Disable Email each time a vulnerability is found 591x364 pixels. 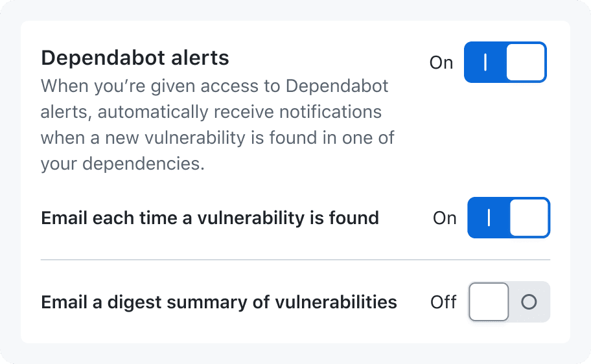tap(509, 218)
